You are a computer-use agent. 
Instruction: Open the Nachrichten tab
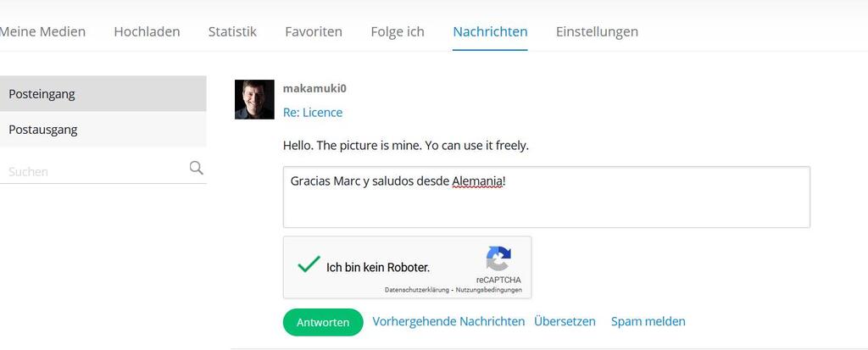(490, 31)
